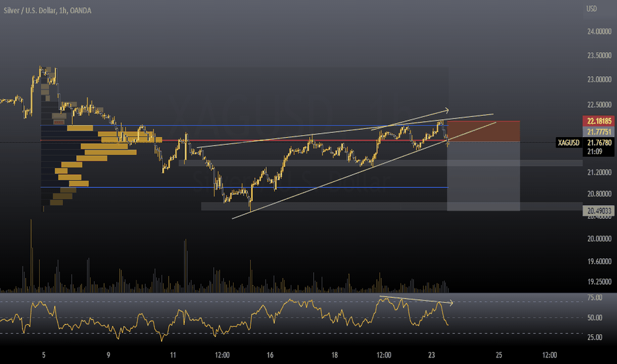Select the red horizontal point-of-control line

click(x=244, y=140)
